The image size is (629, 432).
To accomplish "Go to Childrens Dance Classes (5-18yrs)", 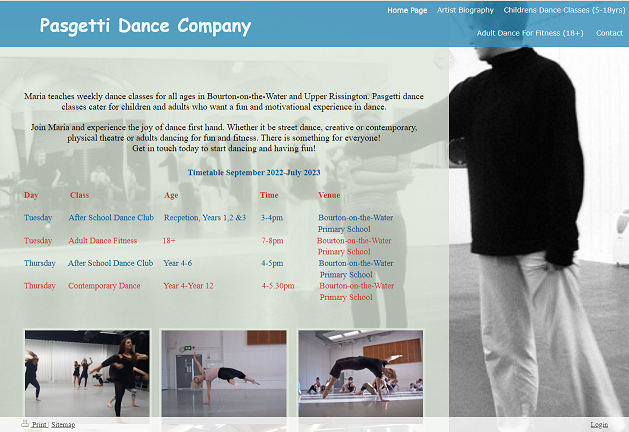I will pos(564,10).
